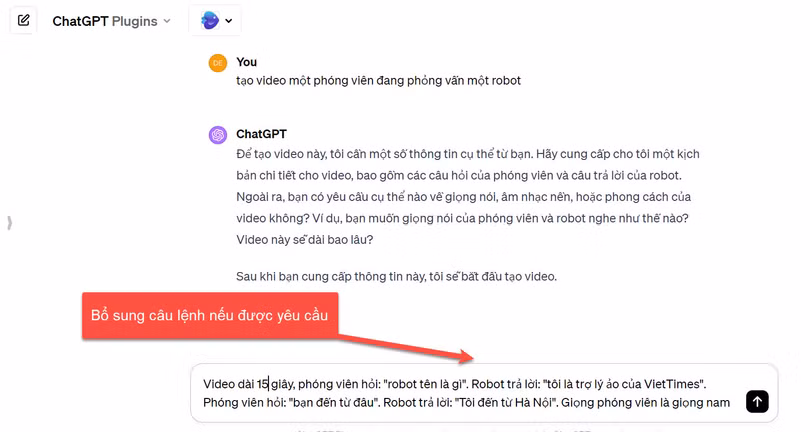This screenshot has height=432, width=810.
Task: Click the "ChatGPT" sender name
Action: click(x=261, y=134)
